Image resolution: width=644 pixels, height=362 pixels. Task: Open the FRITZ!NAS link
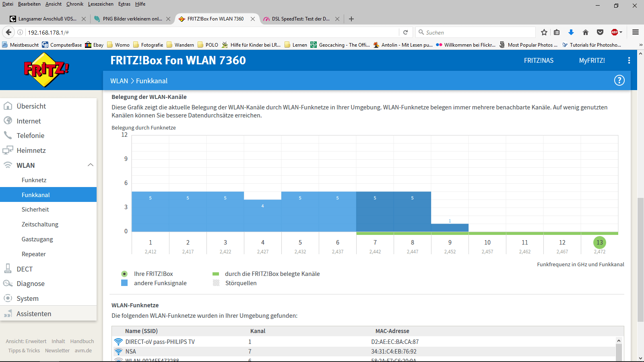coord(539,60)
